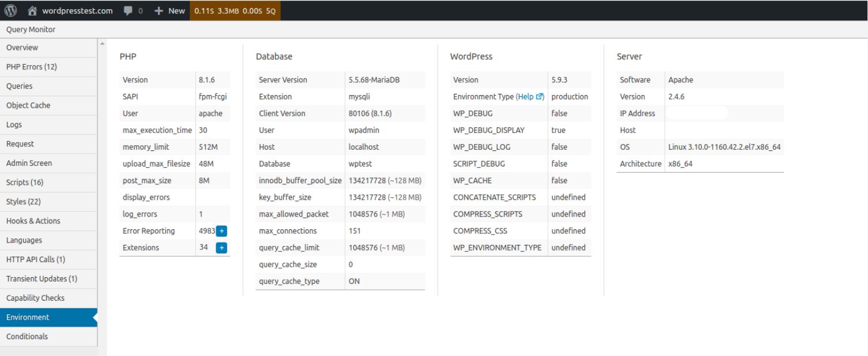
Task: Open Capability Checks panel
Action: click(48, 298)
